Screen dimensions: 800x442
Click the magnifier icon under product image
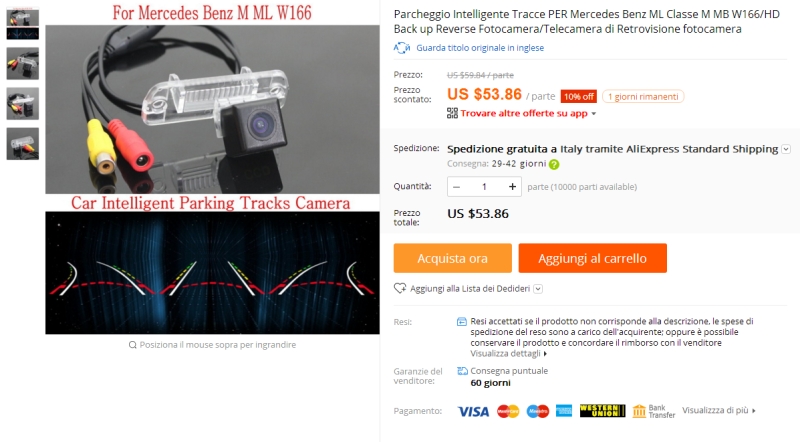[x=133, y=345]
